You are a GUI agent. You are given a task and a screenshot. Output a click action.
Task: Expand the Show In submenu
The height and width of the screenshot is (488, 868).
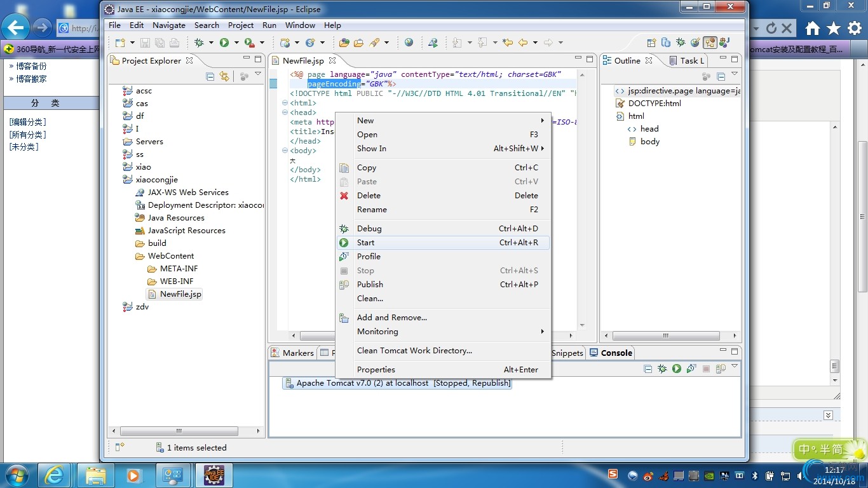[444, 149]
